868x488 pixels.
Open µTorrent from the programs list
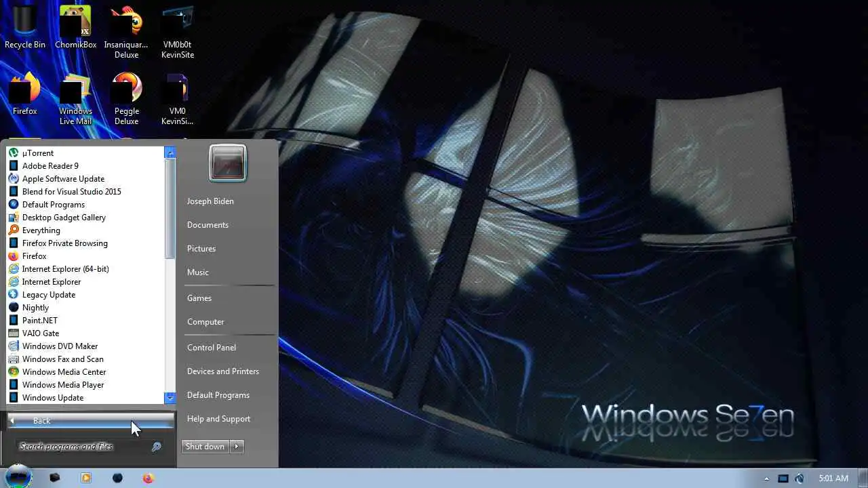tap(85, 153)
